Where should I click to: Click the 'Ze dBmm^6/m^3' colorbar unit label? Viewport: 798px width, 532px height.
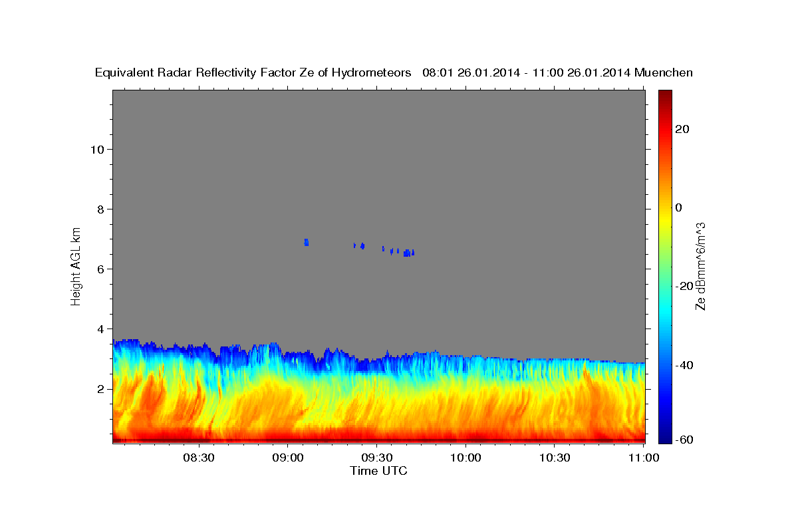click(x=700, y=266)
